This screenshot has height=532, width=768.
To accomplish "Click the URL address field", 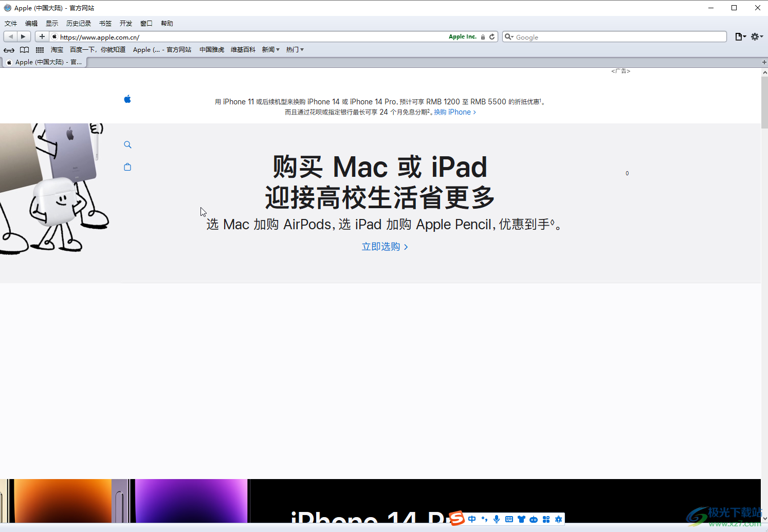I will point(252,37).
